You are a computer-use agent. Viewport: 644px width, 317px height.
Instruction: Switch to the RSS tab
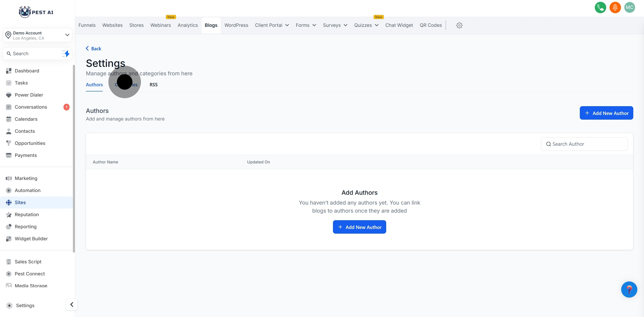tap(153, 85)
